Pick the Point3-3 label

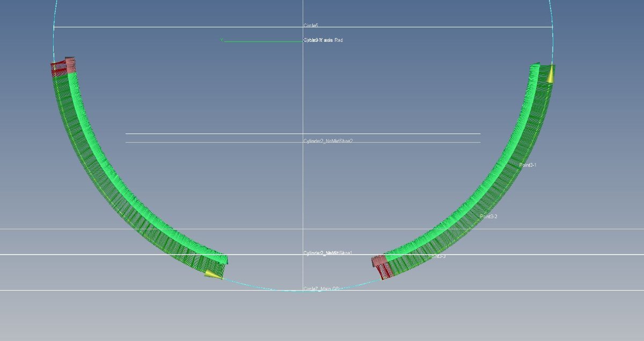click(x=437, y=256)
